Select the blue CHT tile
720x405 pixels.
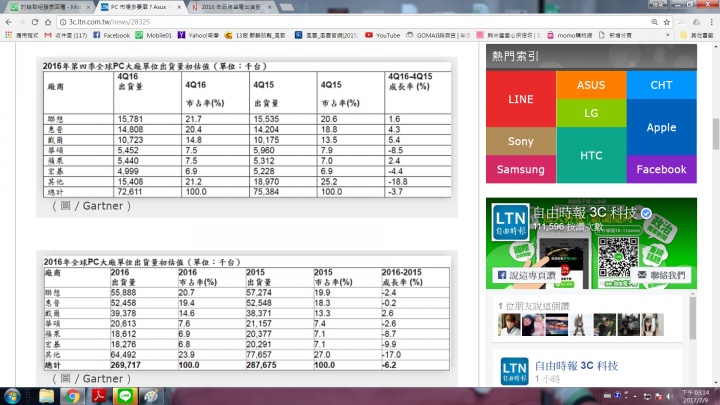point(661,85)
